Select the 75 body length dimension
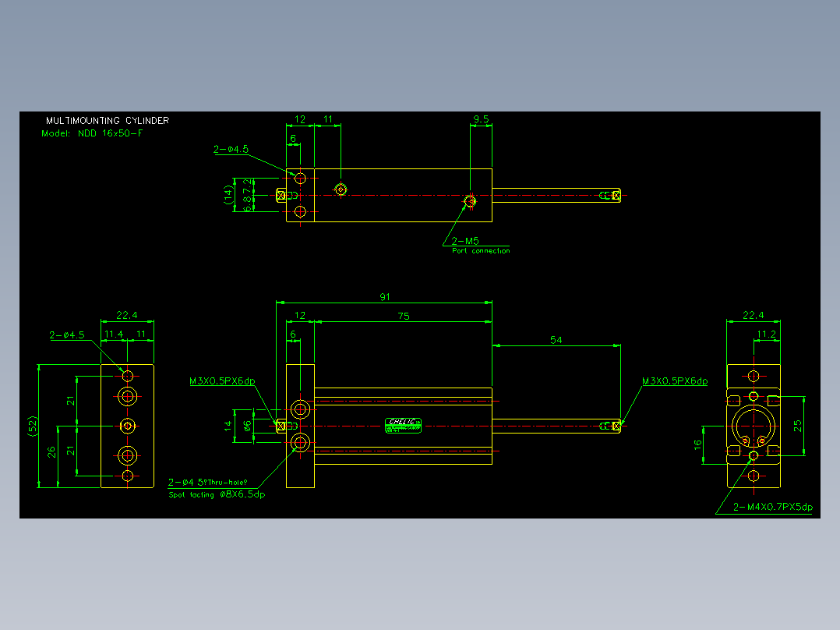Image resolution: width=840 pixels, height=630 pixels. (404, 317)
